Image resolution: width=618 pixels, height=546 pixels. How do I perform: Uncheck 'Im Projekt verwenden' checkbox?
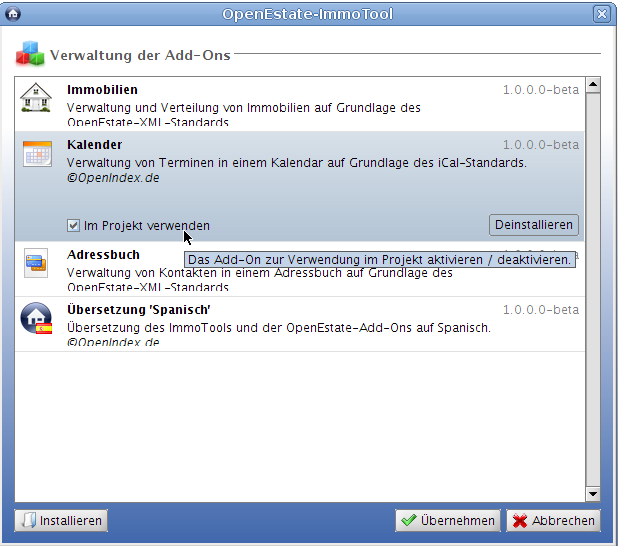tap(74, 226)
